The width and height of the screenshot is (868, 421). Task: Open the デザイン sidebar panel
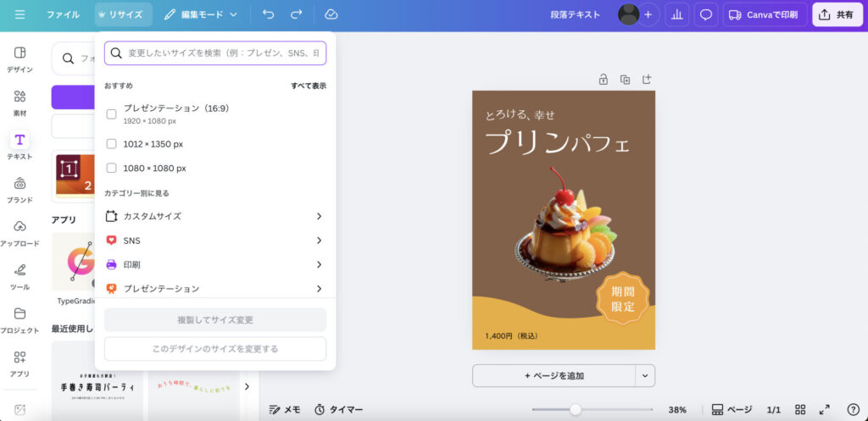[20, 60]
